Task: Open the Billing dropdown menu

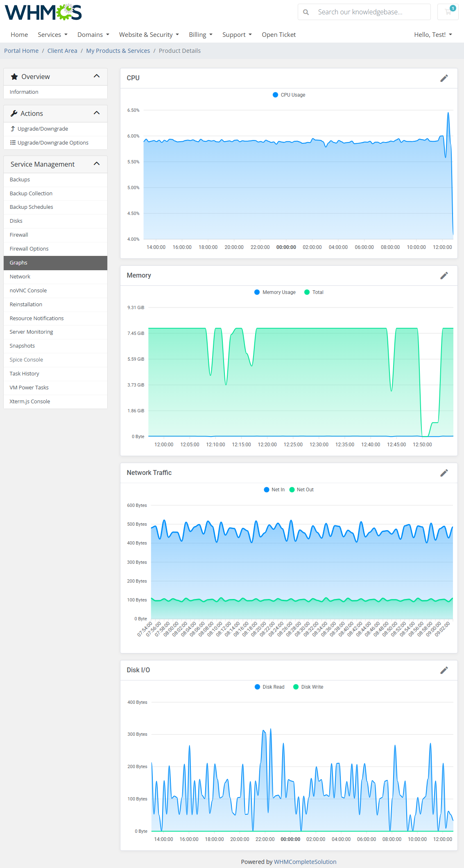Action: [201, 35]
